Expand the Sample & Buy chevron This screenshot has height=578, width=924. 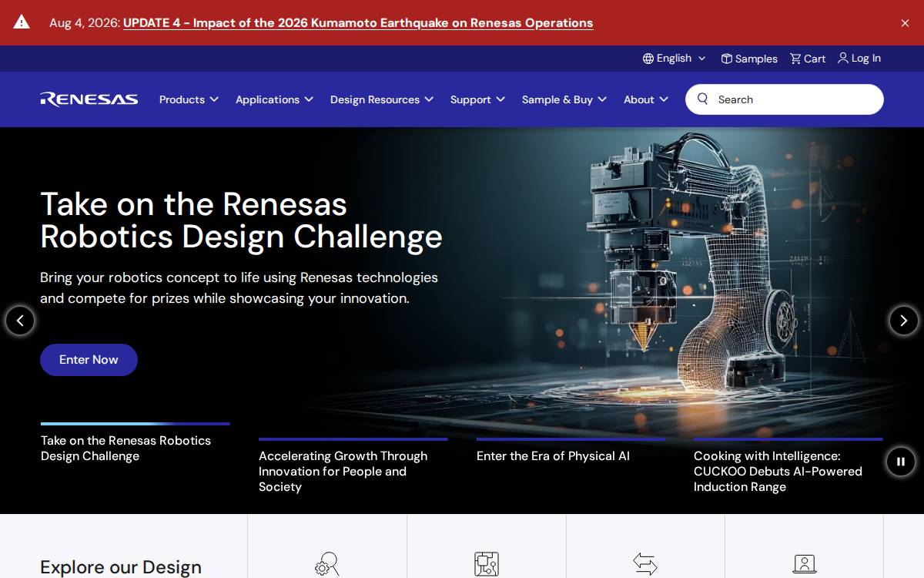pyautogui.click(x=602, y=99)
